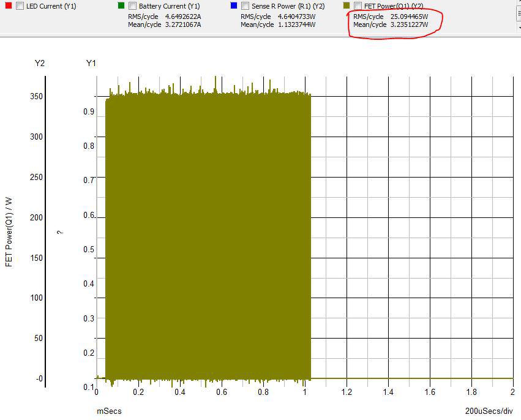
Task: Click the green Battery Current color swatch
Action: (x=121, y=6)
